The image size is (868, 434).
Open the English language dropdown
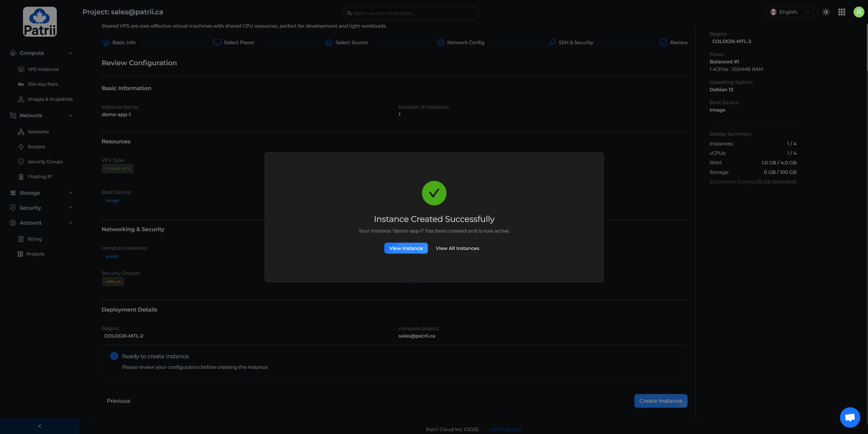pyautogui.click(x=789, y=12)
